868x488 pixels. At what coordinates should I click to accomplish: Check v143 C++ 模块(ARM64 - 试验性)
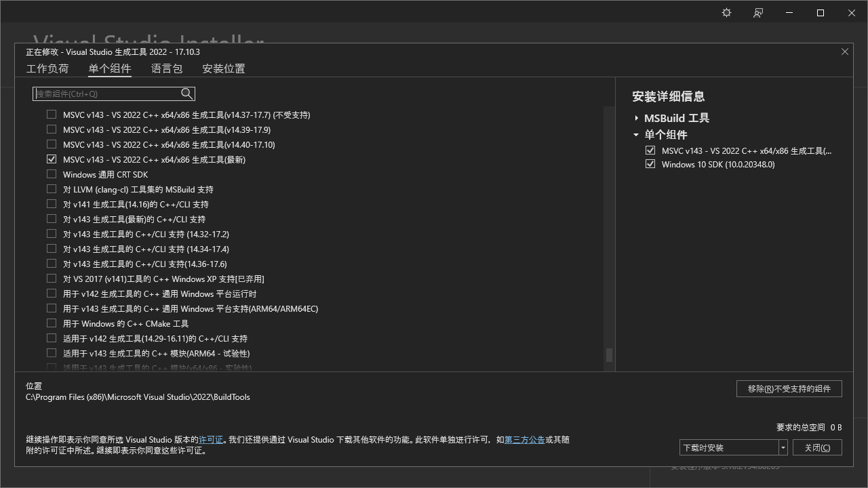52,353
